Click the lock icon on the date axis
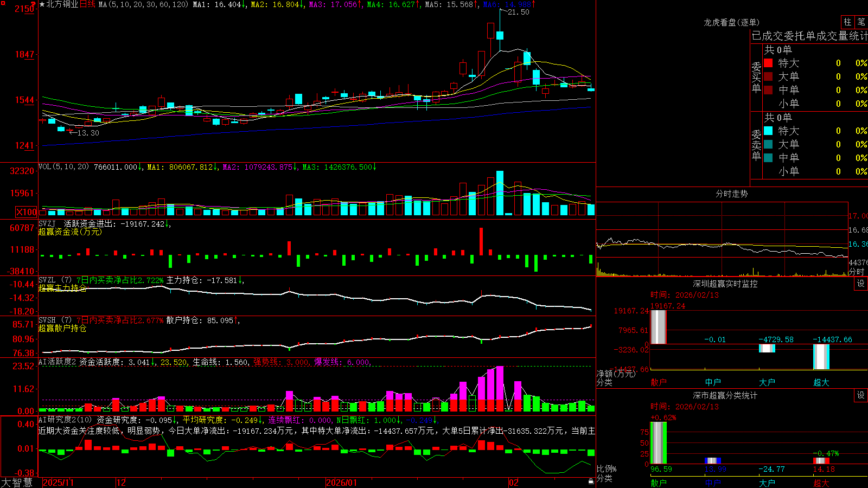Screen dimensions: 868x488 [x=591, y=481]
